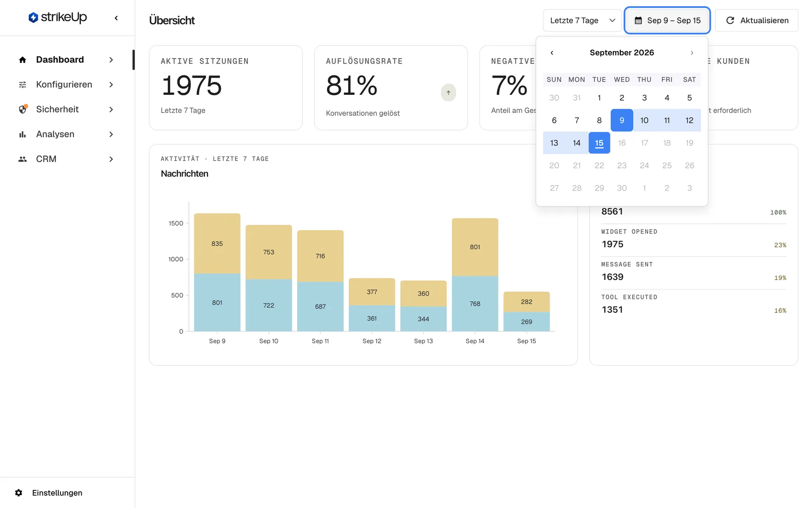Click the strikeUp logo
The width and height of the screenshot is (812, 508).
tap(58, 18)
